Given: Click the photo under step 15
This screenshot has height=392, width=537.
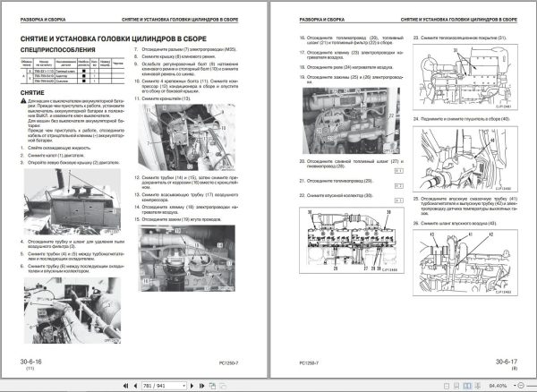Looking at the screenshot, I should [x=187, y=258].
